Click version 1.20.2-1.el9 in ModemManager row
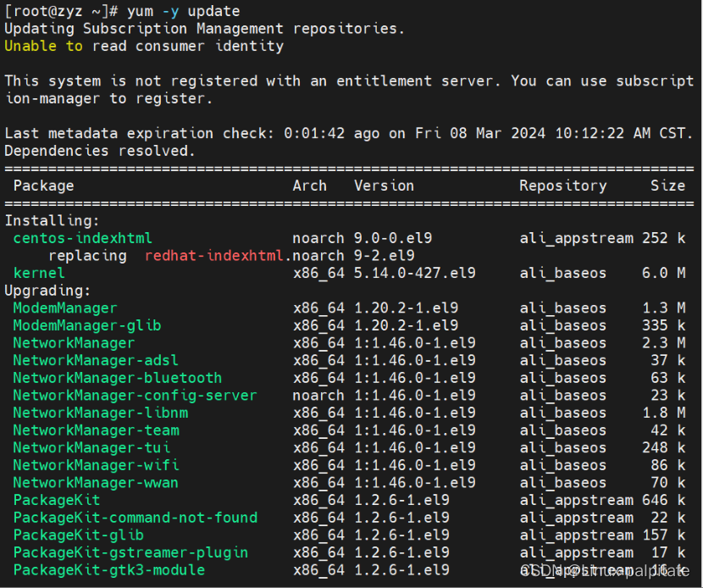Image resolution: width=703 pixels, height=588 pixels. (x=407, y=308)
